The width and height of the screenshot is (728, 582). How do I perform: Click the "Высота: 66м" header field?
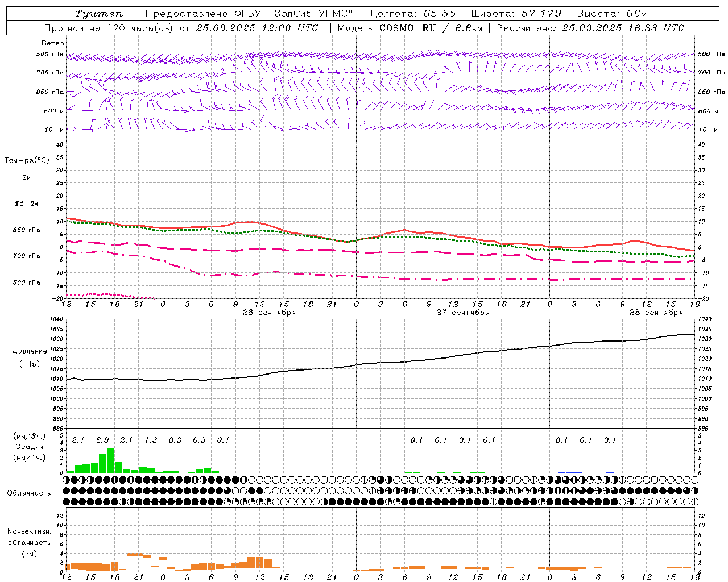pos(612,14)
